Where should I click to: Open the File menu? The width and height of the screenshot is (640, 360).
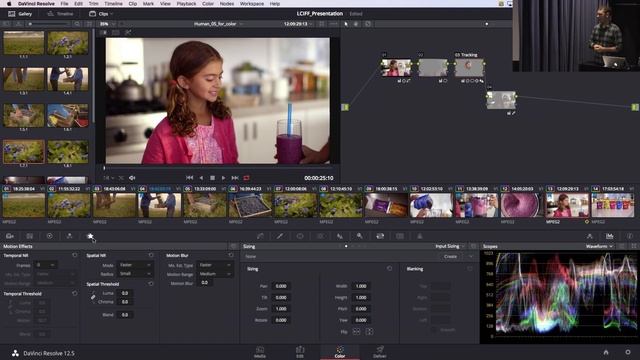(64, 4)
